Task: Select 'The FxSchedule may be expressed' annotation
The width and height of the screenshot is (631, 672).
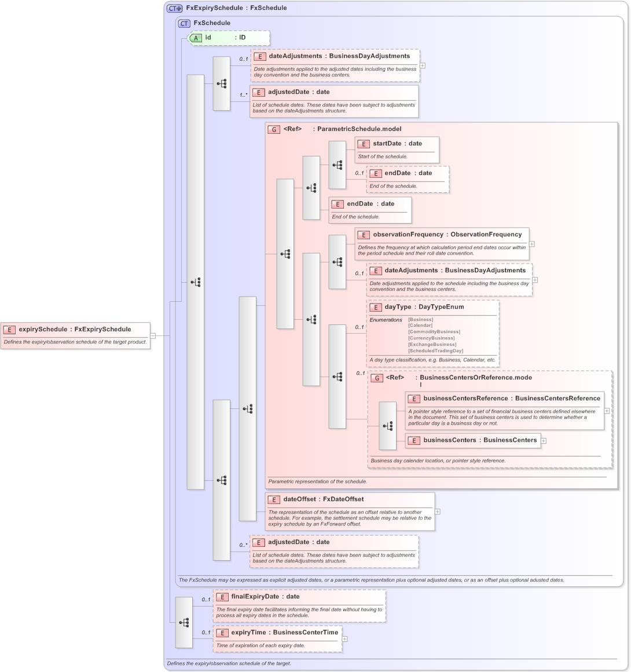Action: (x=371, y=580)
